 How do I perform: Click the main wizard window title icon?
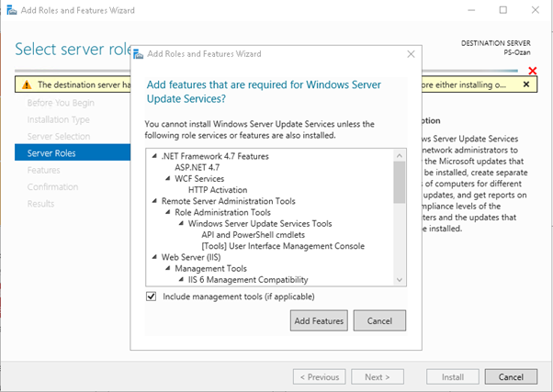tap(9, 10)
